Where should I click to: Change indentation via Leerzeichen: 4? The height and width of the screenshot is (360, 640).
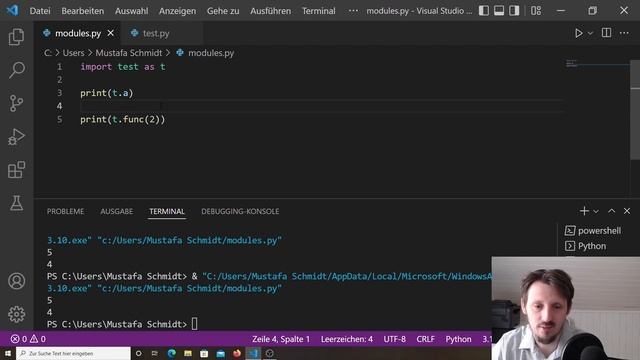[347, 339]
